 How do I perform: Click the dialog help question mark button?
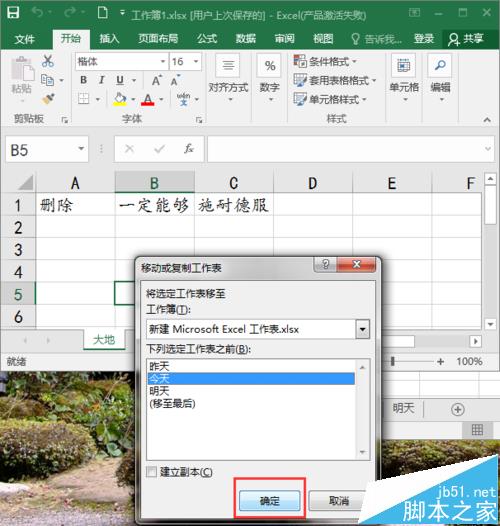pos(325,264)
